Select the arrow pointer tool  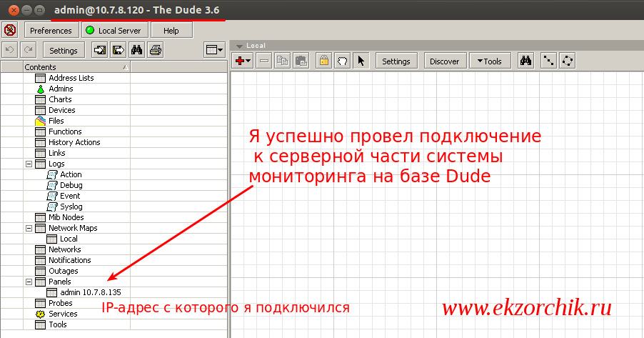[361, 61]
